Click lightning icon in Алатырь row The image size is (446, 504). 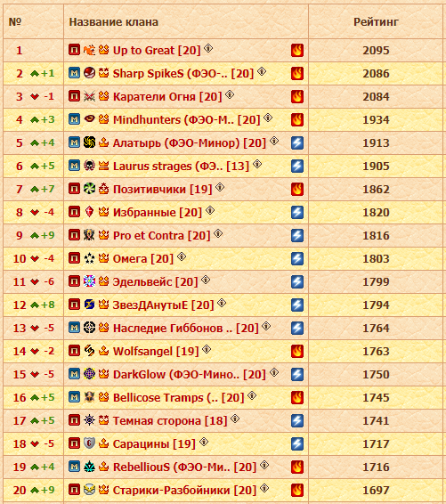click(297, 142)
